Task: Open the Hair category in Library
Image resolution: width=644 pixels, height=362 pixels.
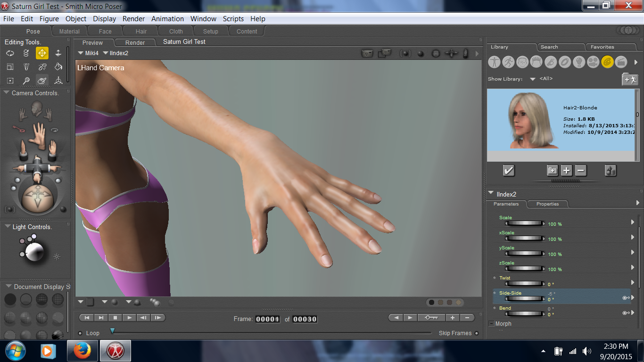Action: [x=537, y=62]
